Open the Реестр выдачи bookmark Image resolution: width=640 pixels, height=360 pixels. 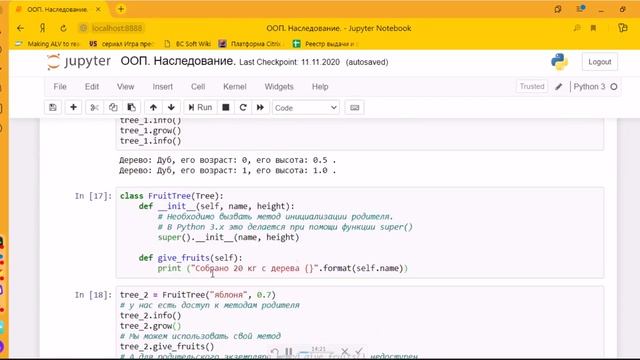click(324, 44)
